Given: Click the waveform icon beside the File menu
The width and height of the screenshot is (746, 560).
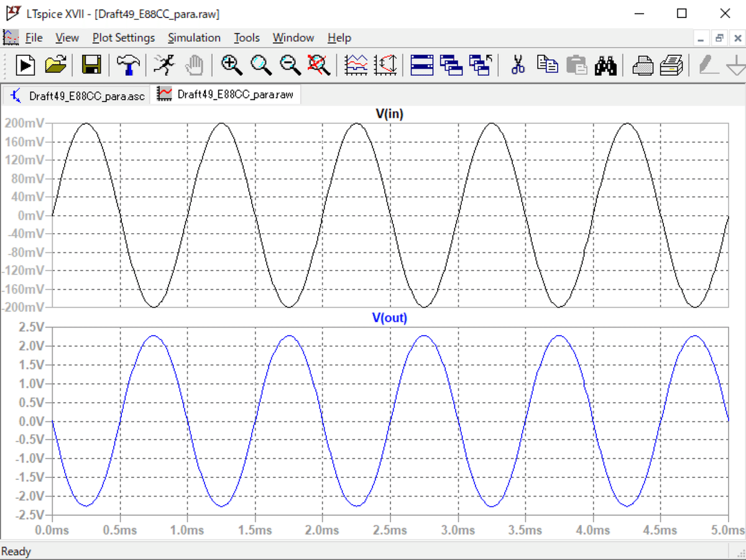Looking at the screenshot, I should tap(11, 37).
